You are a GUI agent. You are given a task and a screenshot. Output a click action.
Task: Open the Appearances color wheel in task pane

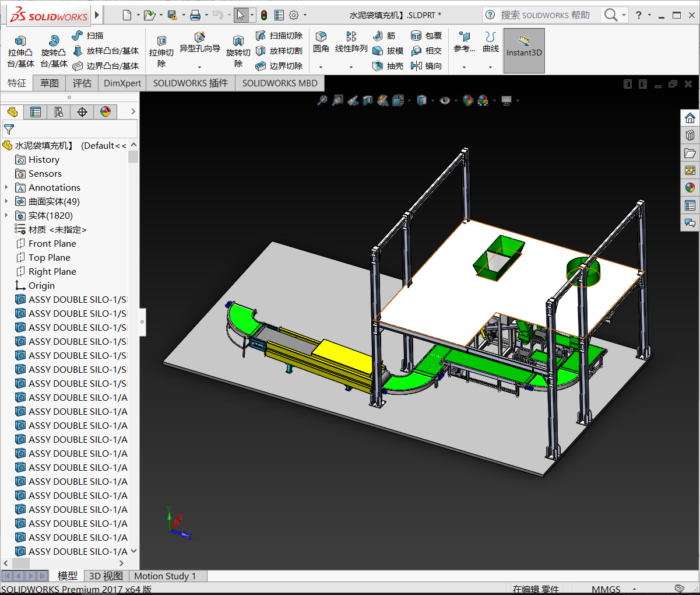point(690,188)
